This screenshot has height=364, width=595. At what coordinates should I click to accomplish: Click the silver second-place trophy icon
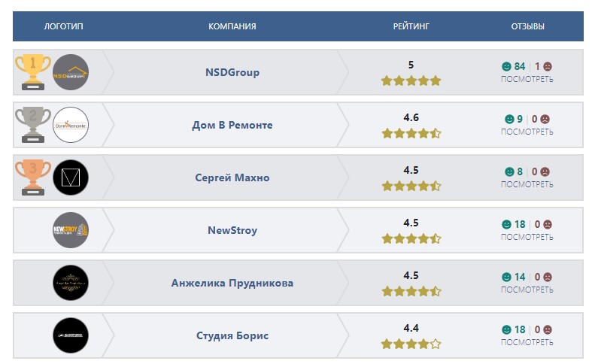[x=33, y=124]
